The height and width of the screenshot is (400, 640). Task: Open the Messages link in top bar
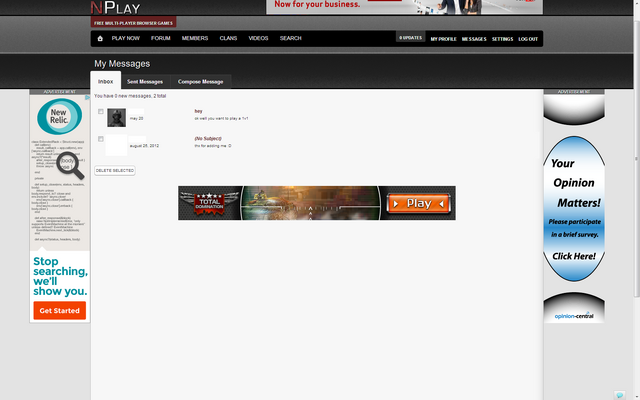point(474,39)
